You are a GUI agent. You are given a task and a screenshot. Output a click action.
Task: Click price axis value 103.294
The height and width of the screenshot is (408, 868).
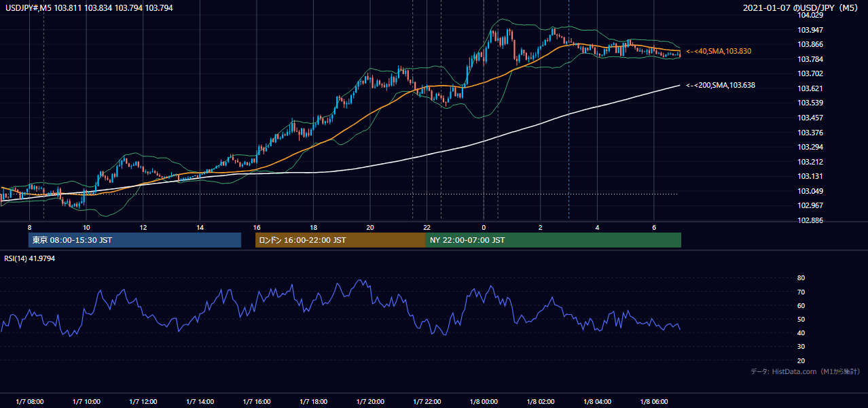point(811,147)
